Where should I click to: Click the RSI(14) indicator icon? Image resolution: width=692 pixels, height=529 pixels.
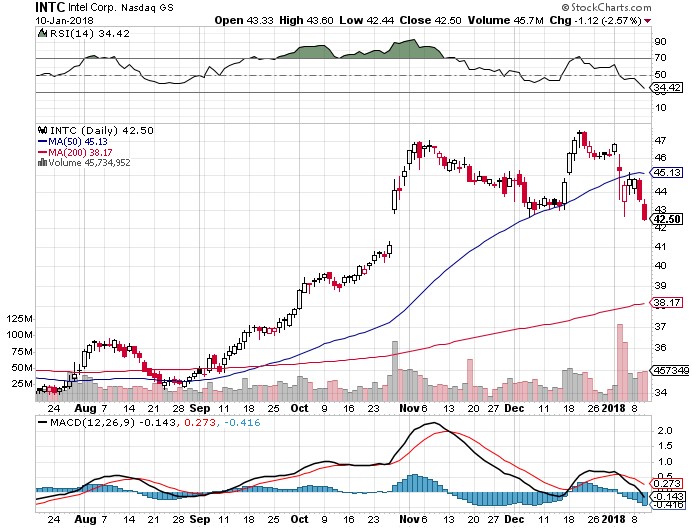click(x=42, y=33)
